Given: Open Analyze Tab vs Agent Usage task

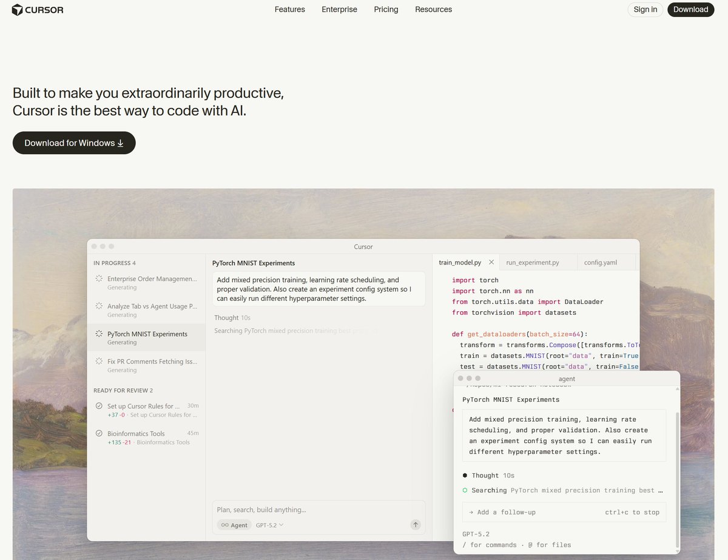Looking at the screenshot, I should 146,310.
